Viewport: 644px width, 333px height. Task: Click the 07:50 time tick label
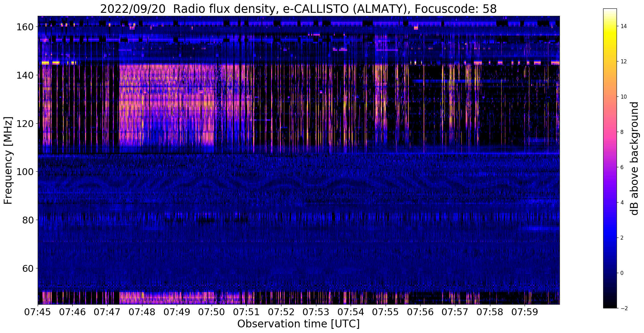click(212, 312)
